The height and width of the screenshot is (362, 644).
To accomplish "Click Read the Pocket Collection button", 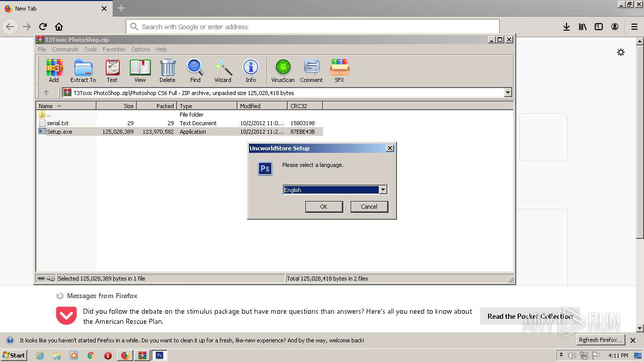I will (530, 316).
